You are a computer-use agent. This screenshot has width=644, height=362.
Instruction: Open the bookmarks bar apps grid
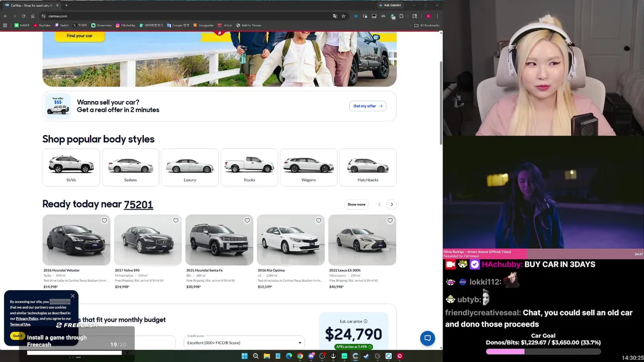[5, 25]
